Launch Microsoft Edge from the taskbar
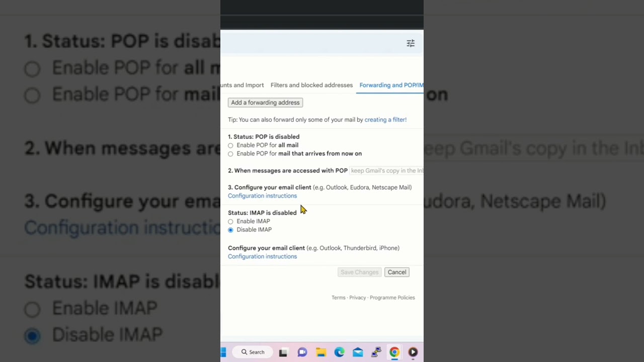 pos(339,352)
